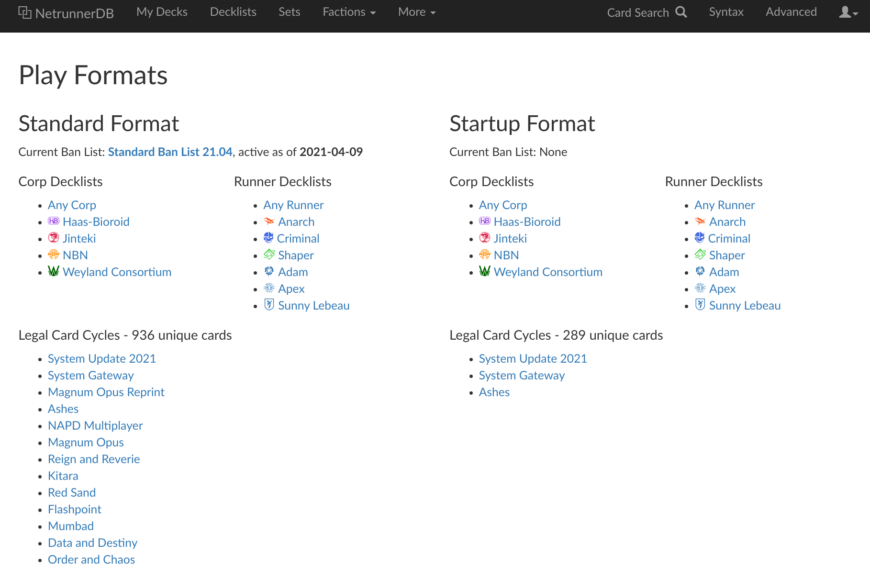Click the NBN faction icon in Startup Format

(485, 255)
